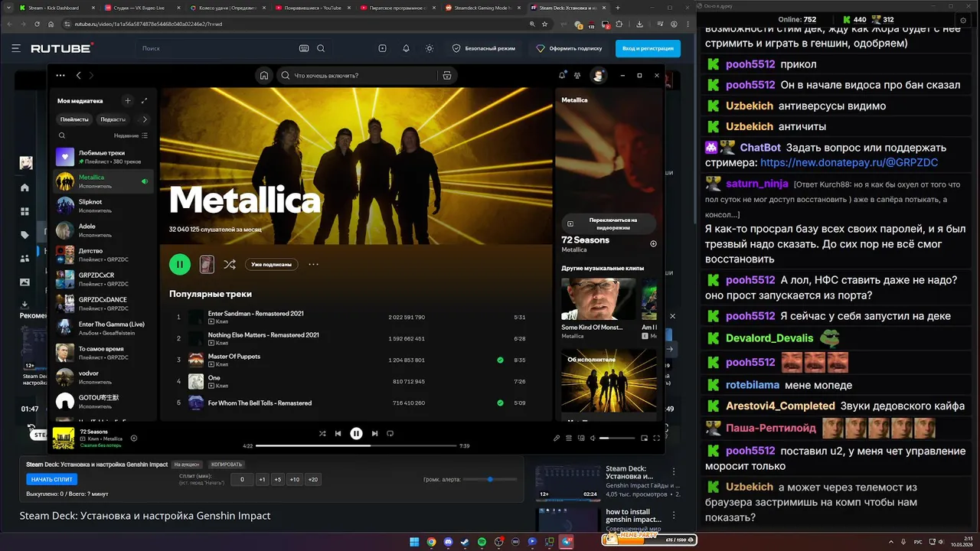Skip to previous track

coord(338,433)
